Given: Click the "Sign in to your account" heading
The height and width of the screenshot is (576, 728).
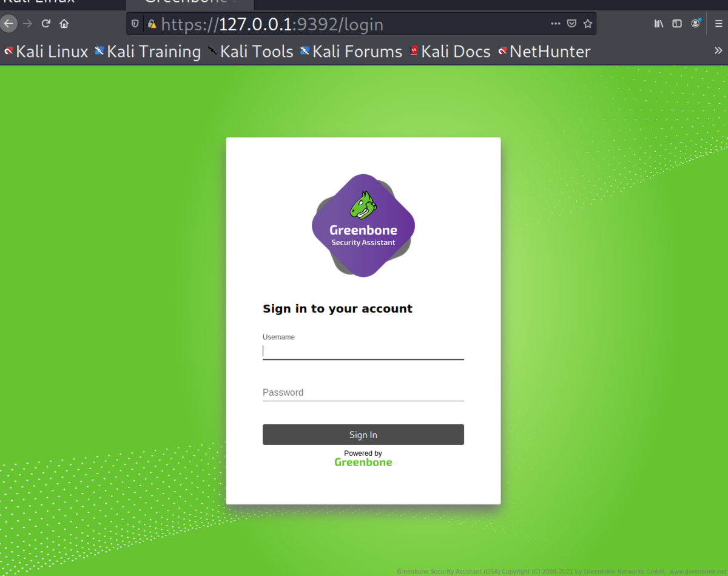Looking at the screenshot, I should [x=337, y=308].
